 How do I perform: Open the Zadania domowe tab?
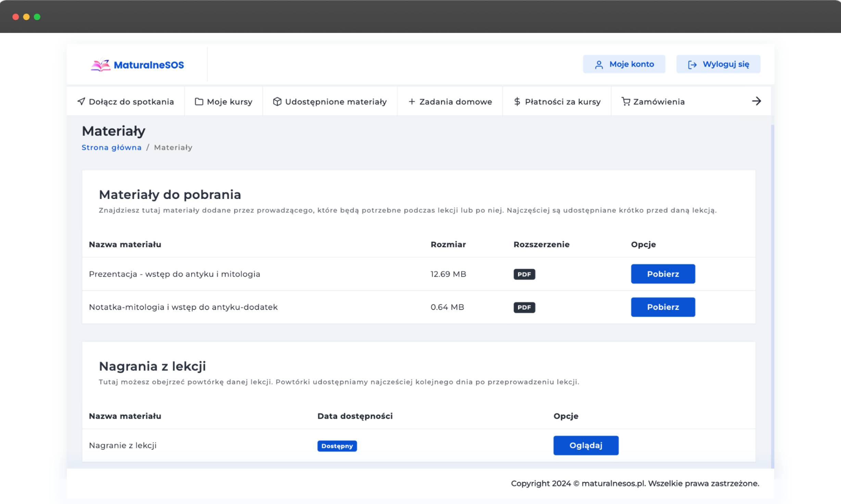click(x=450, y=101)
